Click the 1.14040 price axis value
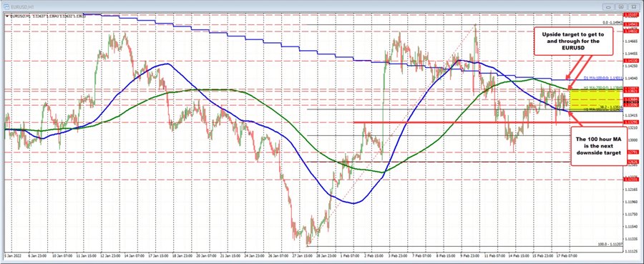Image resolution: width=644 pixels, height=264 pixels. 631,78
